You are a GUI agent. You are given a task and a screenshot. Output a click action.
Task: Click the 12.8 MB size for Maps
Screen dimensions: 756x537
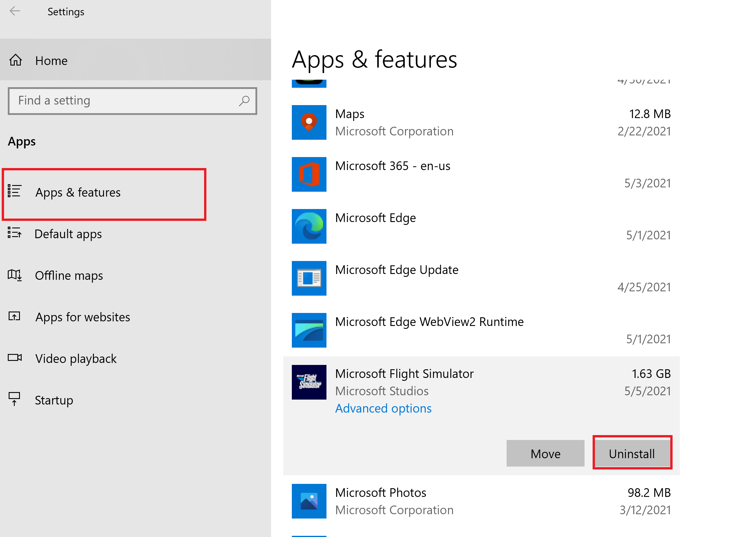pyautogui.click(x=649, y=114)
